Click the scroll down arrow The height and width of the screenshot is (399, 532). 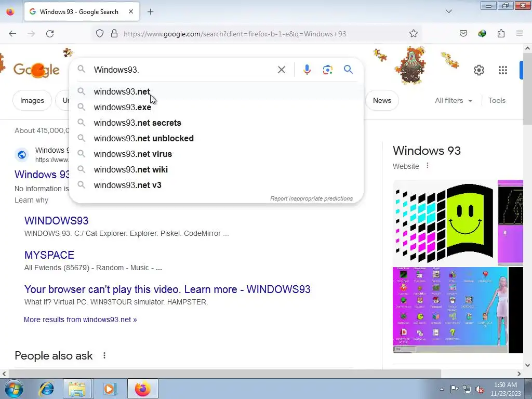pos(527,365)
